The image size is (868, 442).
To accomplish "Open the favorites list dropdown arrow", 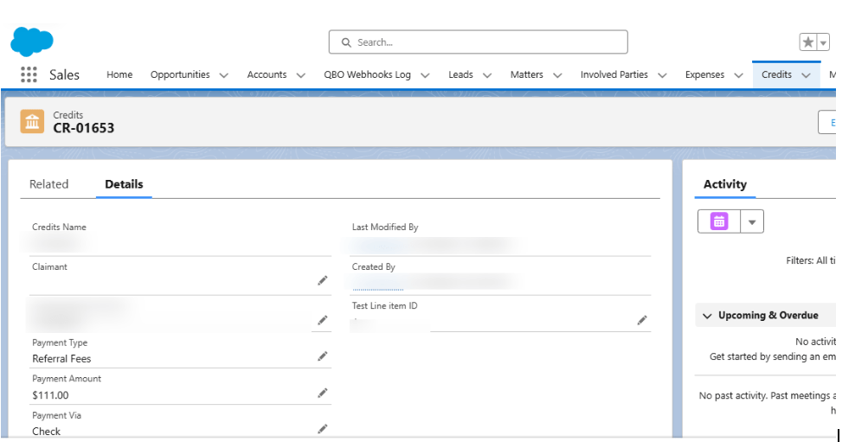I will tap(823, 42).
